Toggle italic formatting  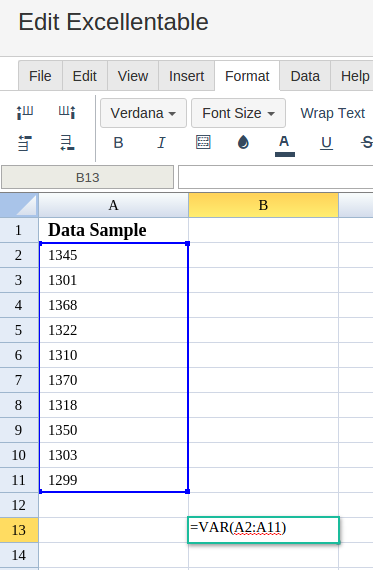[x=161, y=142]
